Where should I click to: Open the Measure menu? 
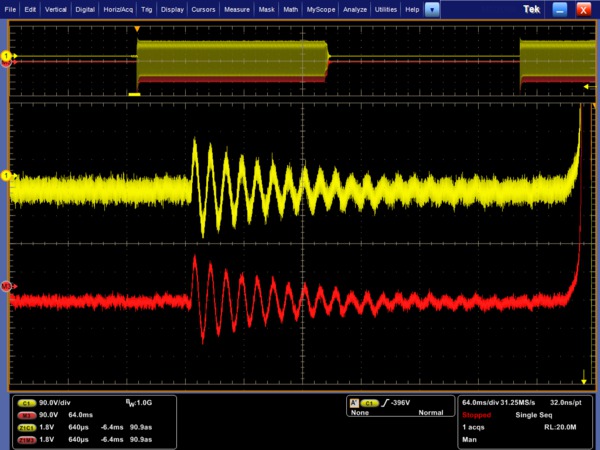click(x=237, y=9)
